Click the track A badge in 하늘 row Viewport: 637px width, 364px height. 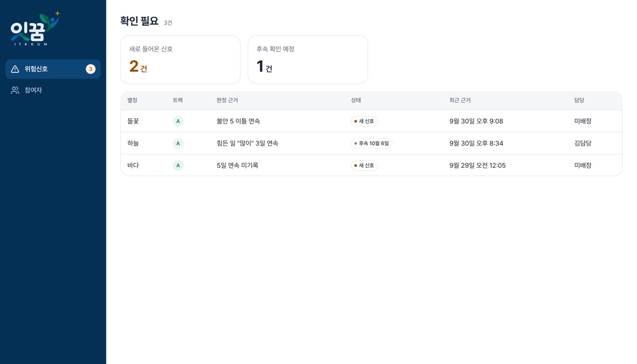pos(178,143)
